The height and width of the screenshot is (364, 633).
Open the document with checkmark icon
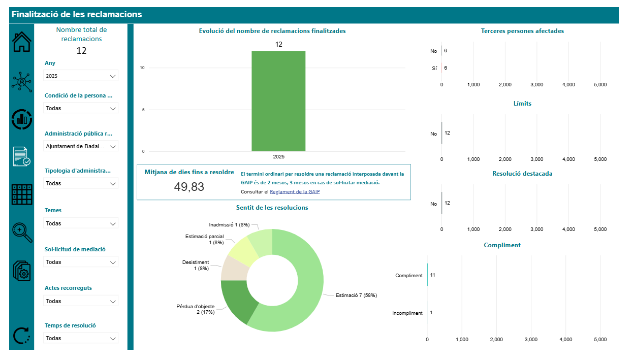[x=21, y=156]
